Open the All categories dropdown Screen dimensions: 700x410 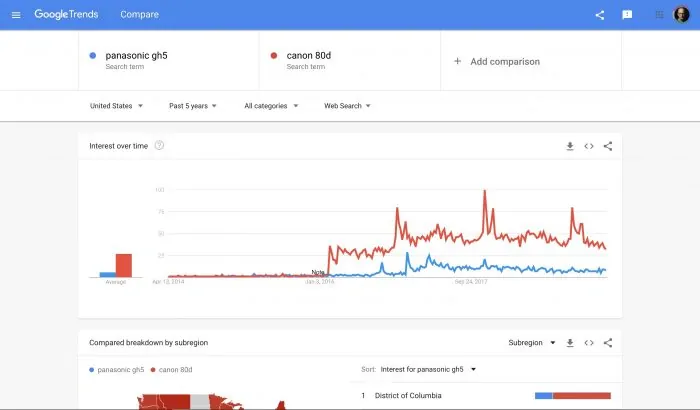(271, 106)
